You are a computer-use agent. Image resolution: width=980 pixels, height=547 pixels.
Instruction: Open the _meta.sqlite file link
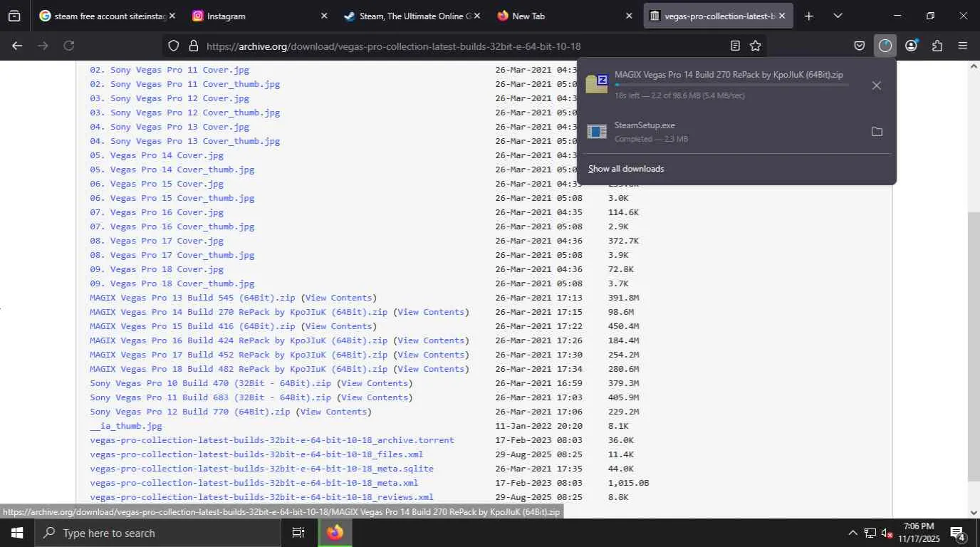261,469
